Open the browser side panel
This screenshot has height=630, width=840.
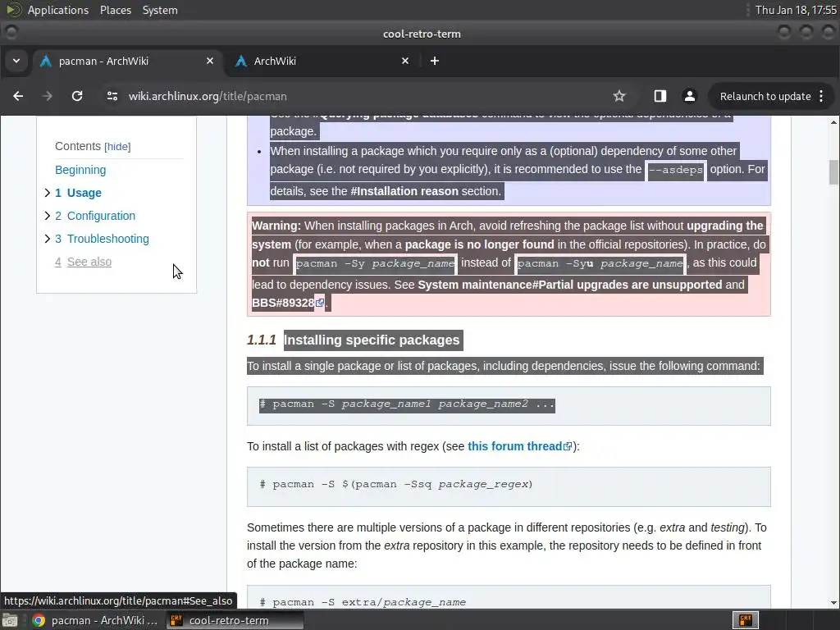tap(660, 97)
